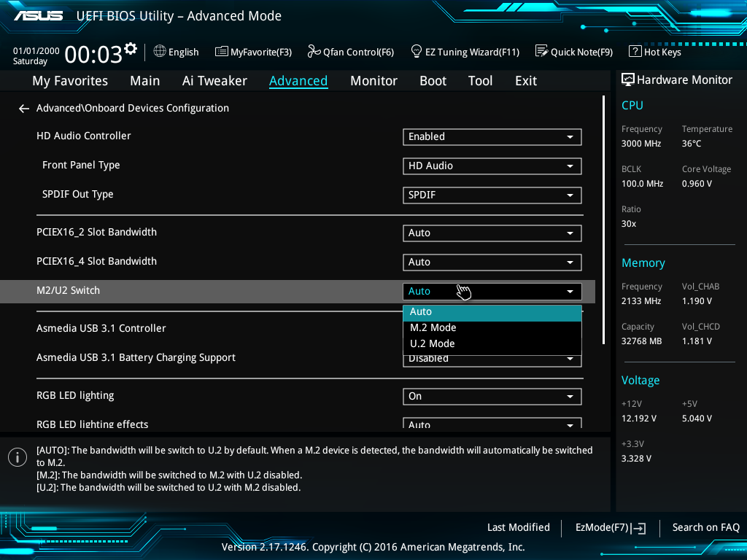Click Core Voltage value 0.960 V

tap(697, 184)
